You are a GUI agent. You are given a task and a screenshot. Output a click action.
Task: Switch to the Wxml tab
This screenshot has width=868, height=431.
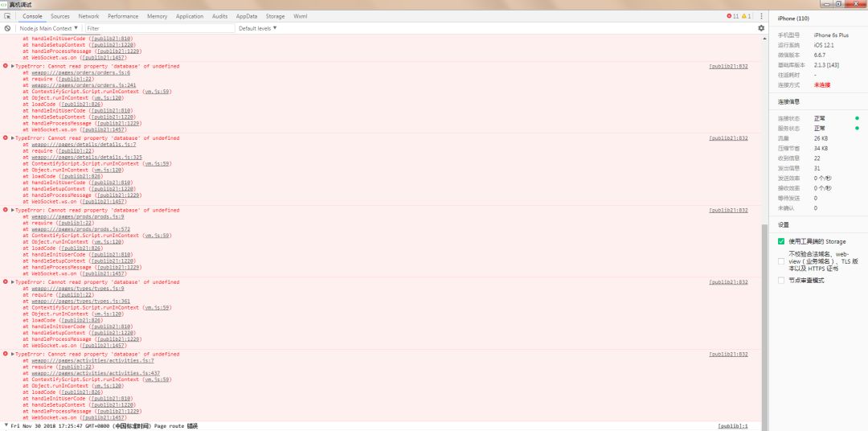coord(301,17)
